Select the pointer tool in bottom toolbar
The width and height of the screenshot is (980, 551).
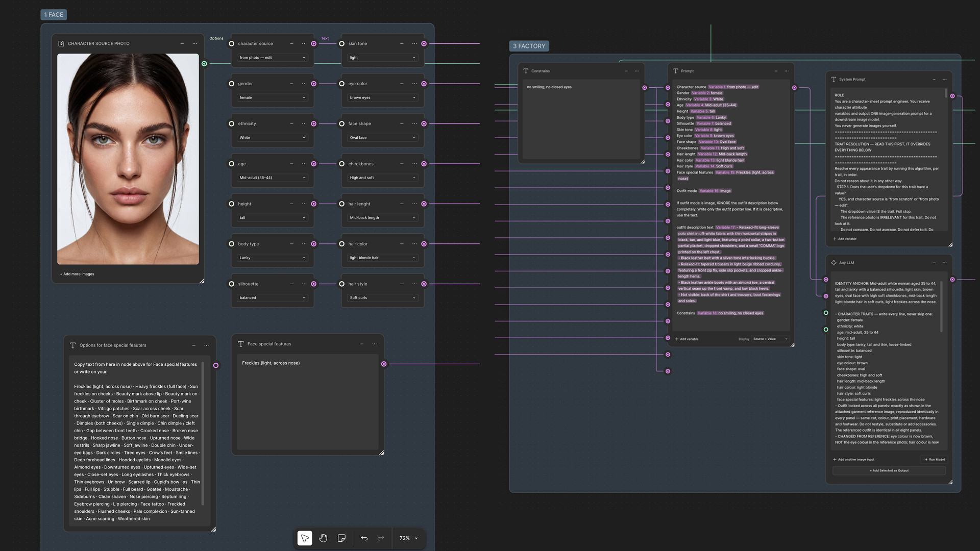click(305, 538)
